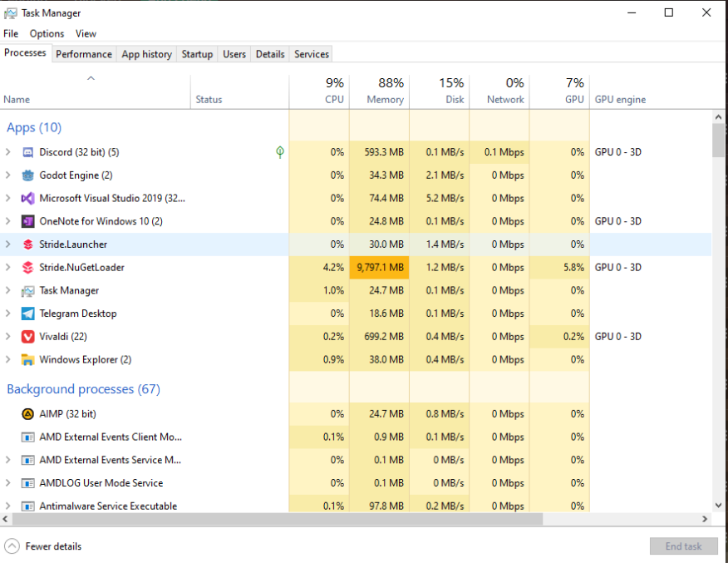Click the AMD External Events Client Module icon

click(28, 437)
